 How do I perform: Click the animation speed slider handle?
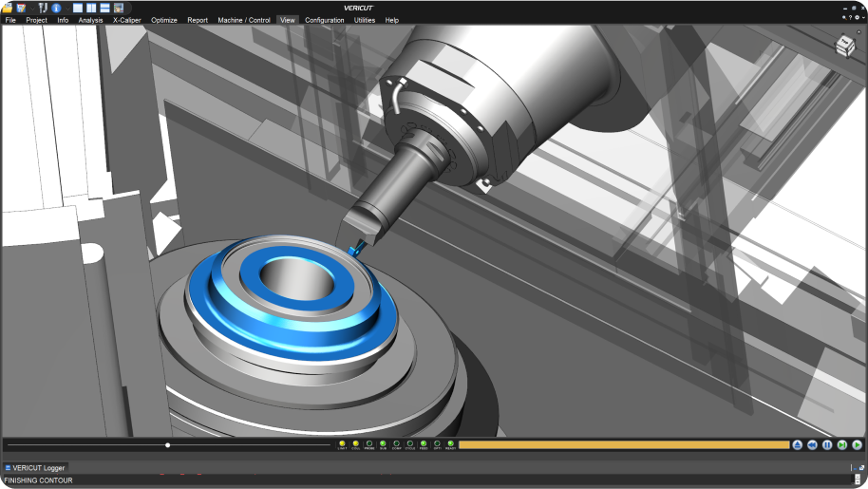[x=168, y=444]
